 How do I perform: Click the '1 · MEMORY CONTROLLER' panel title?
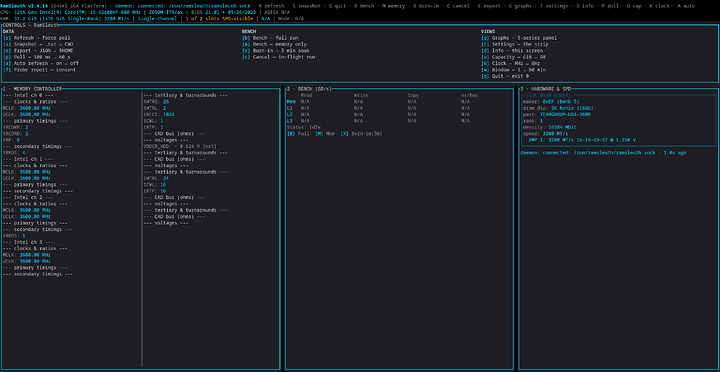click(32, 89)
